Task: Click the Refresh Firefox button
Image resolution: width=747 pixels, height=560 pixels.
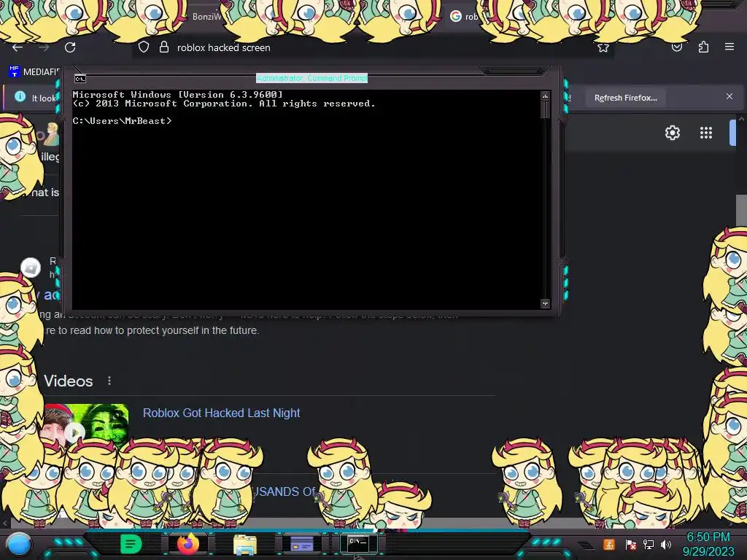Action: (625, 98)
